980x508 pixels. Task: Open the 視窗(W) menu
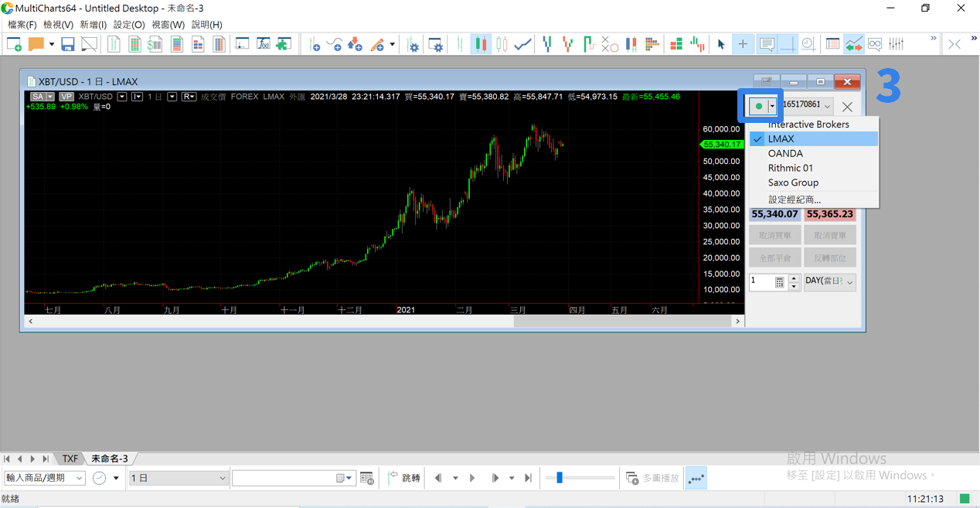pos(168,25)
